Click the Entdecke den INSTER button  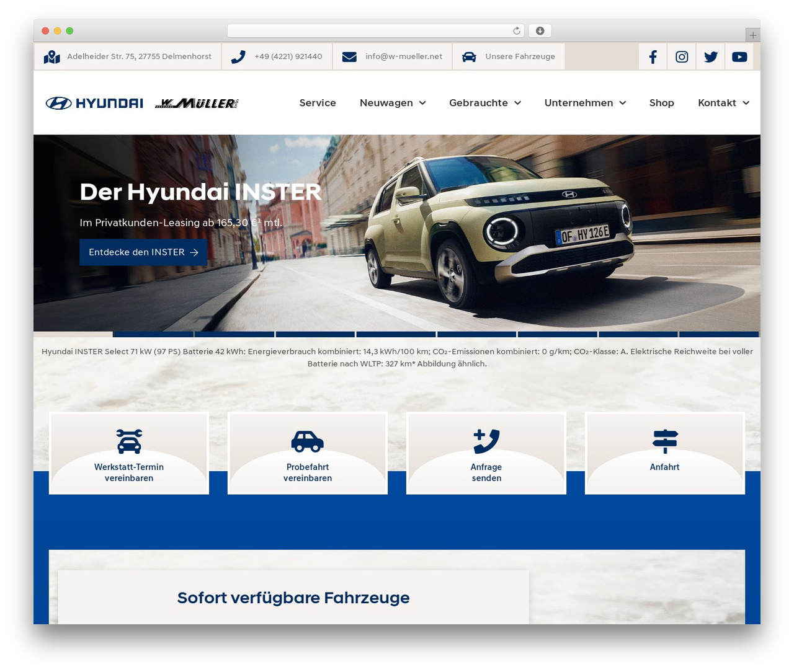pyautogui.click(x=143, y=252)
